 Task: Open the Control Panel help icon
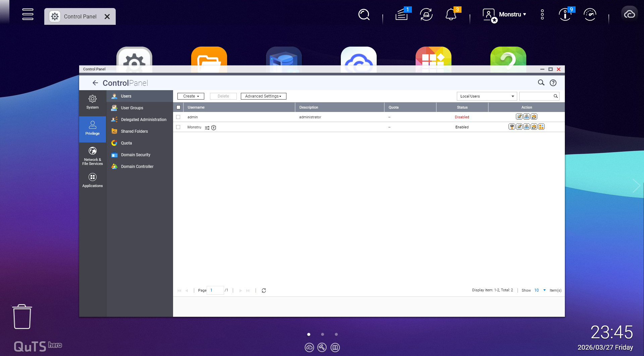(553, 83)
